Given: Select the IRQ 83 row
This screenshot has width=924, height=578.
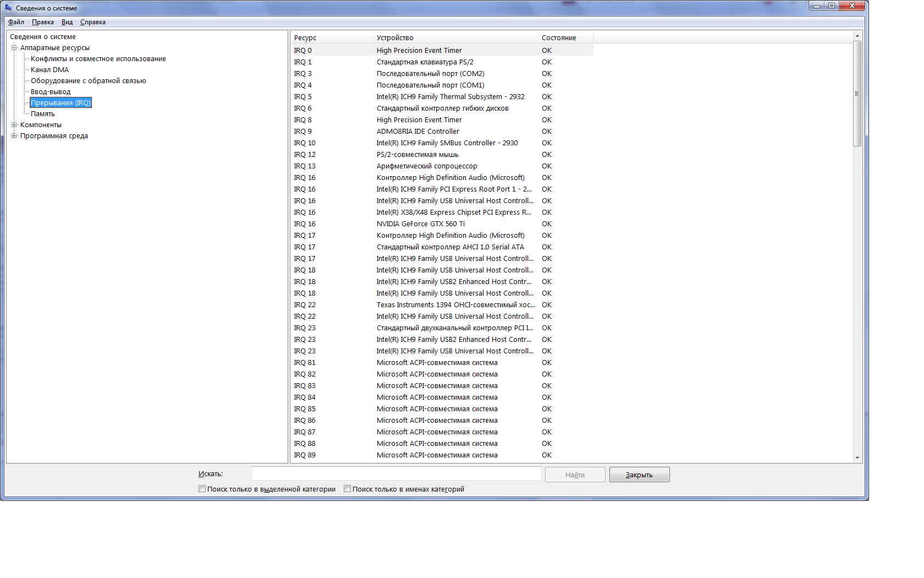Looking at the screenshot, I should click(x=442, y=385).
